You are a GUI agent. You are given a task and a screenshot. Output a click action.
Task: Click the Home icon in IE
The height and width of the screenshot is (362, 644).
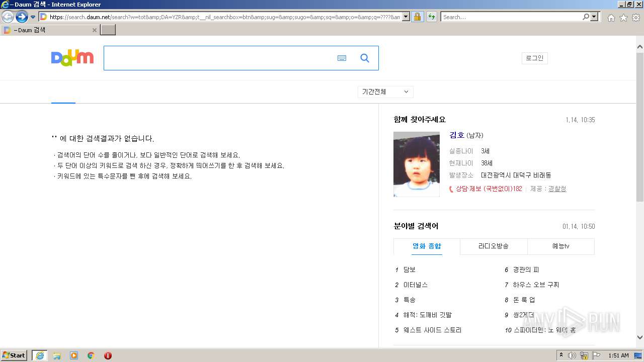611,18
